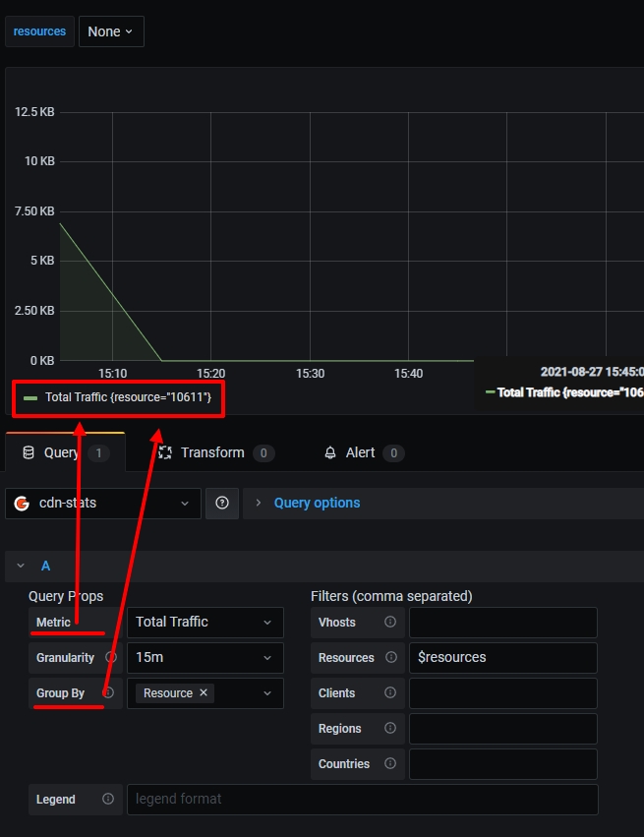Click the info icon beside Resources filter
The width and height of the screenshot is (644, 837).
coord(390,658)
